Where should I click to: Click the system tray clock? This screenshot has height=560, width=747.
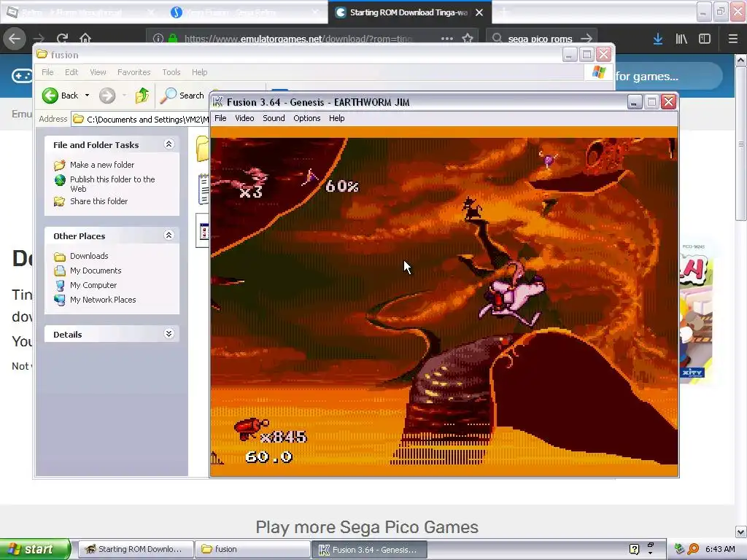720,549
